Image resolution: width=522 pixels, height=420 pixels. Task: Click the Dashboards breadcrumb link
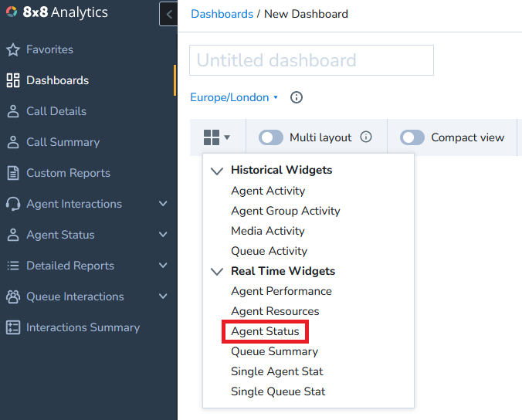coord(222,14)
